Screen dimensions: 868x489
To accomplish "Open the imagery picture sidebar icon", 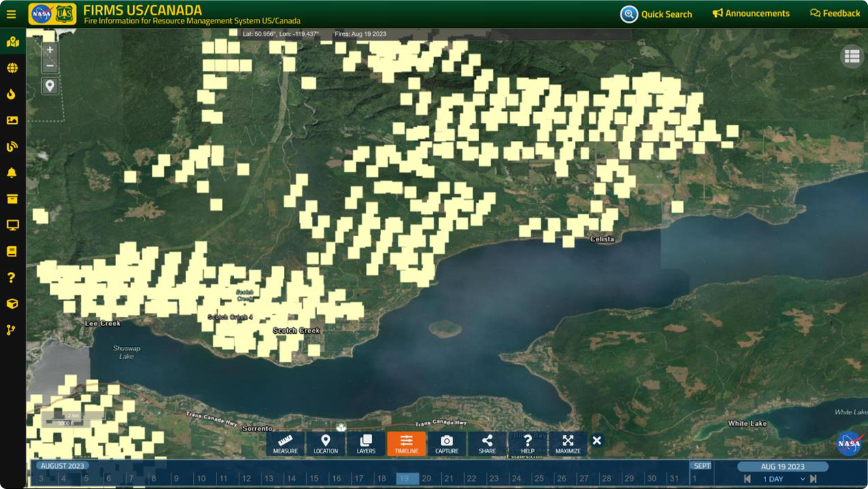I will click(12, 121).
